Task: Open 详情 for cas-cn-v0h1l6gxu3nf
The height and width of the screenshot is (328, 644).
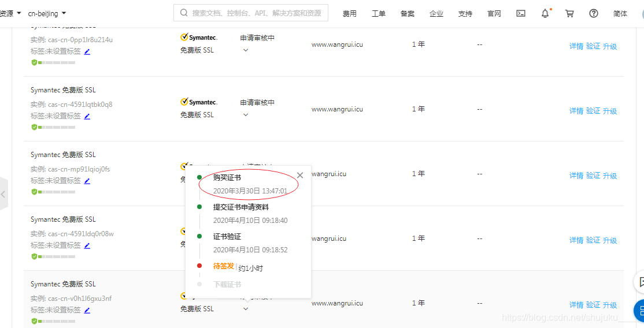Action: (576, 305)
